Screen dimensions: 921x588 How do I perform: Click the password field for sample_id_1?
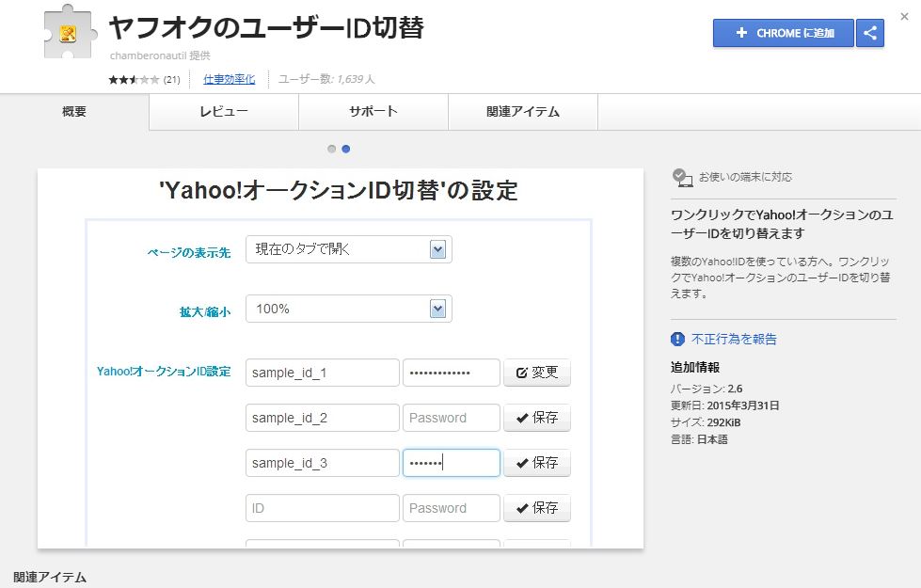(x=452, y=373)
